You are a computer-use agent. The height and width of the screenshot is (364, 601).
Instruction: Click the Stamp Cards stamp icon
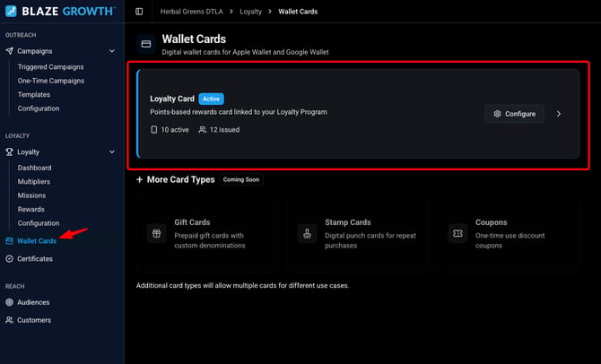pos(307,233)
